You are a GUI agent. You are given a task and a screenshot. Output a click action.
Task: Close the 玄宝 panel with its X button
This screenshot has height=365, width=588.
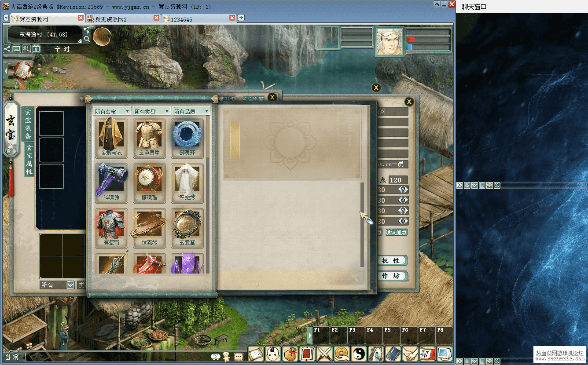point(272,97)
